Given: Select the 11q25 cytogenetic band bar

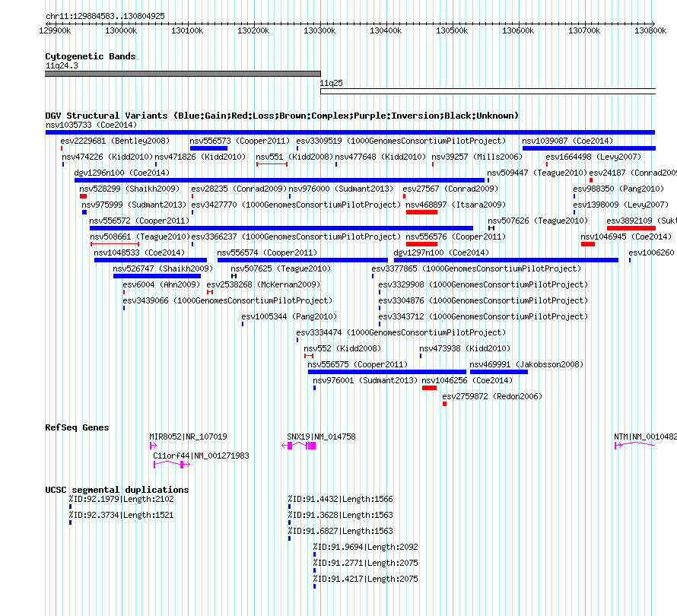Looking at the screenshot, I should pos(488,91).
